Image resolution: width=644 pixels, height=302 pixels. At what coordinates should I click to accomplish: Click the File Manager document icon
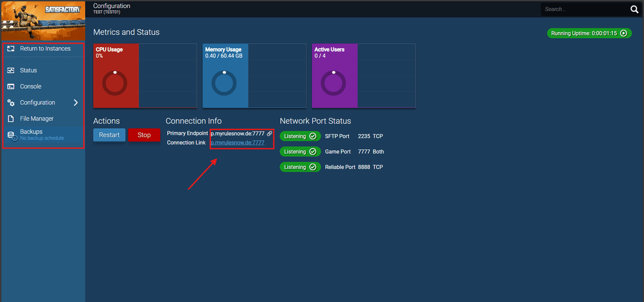pyautogui.click(x=11, y=119)
